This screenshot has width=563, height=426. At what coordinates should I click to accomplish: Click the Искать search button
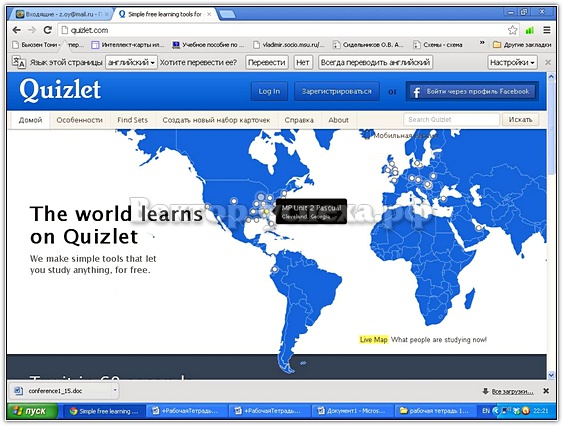pos(520,120)
